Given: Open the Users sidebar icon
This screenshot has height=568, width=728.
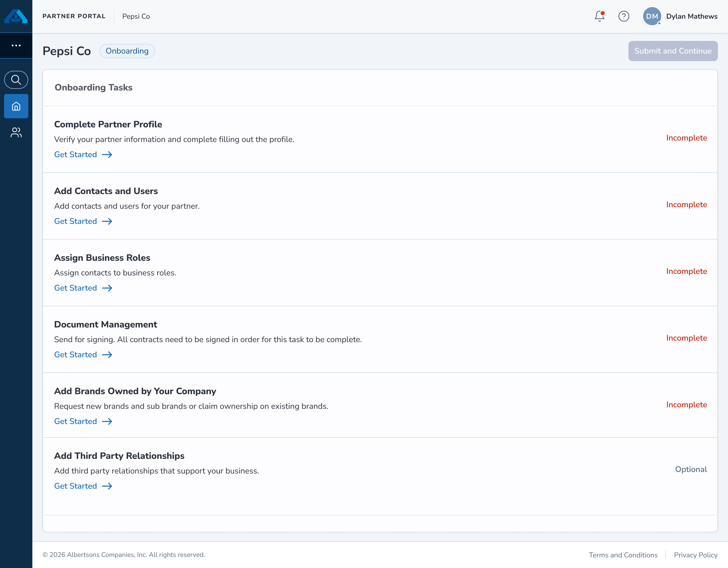Looking at the screenshot, I should tap(16, 133).
